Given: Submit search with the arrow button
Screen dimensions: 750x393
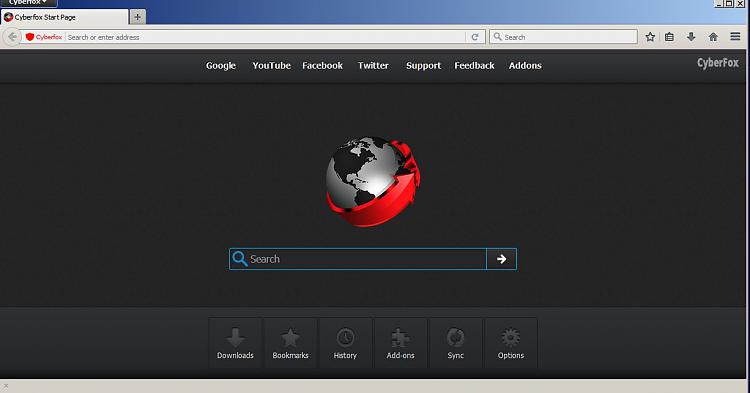Looking at the screenshot, I should [501, 259].
